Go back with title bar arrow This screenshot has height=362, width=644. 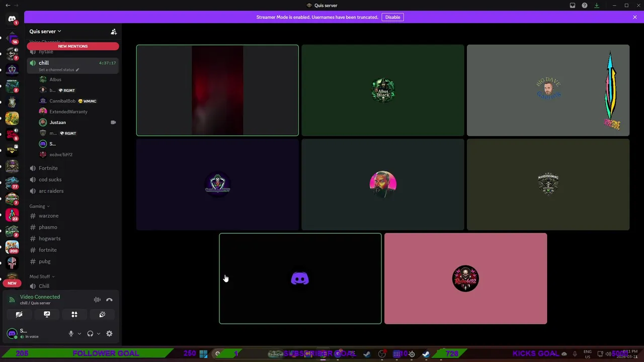pos(8,6)
